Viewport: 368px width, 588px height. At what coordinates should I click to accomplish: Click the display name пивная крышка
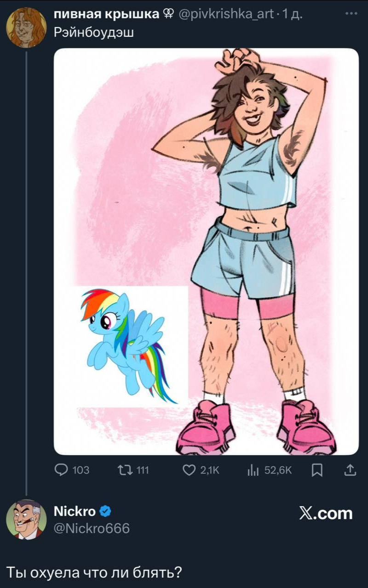pos(106,14)
